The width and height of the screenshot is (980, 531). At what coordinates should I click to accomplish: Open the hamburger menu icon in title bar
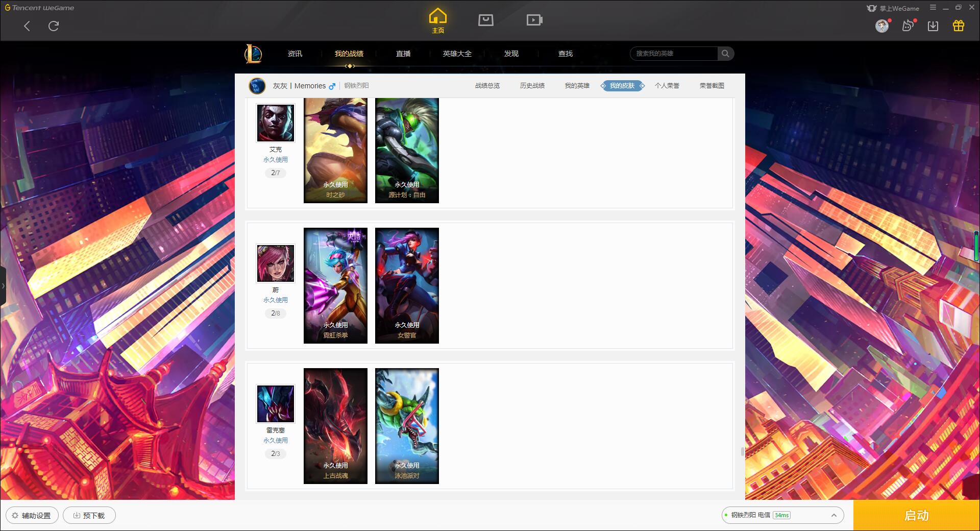pyautogui.click(x=933, y=7)
